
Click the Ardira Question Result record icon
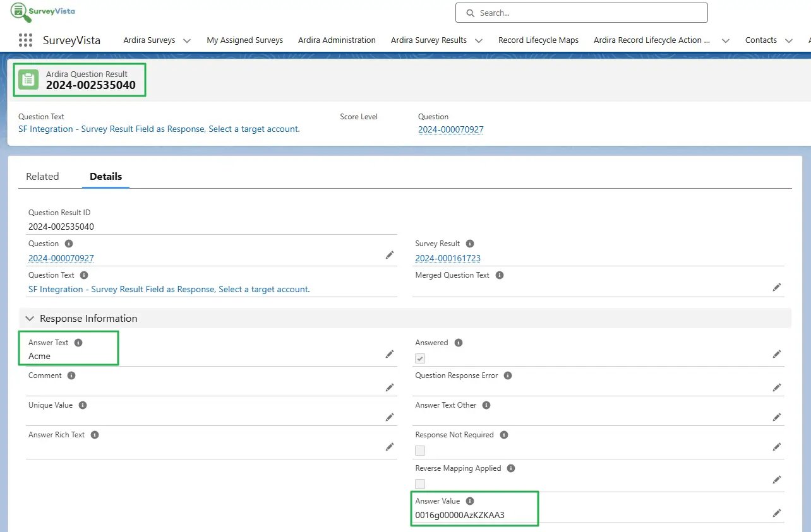(28, 80)
